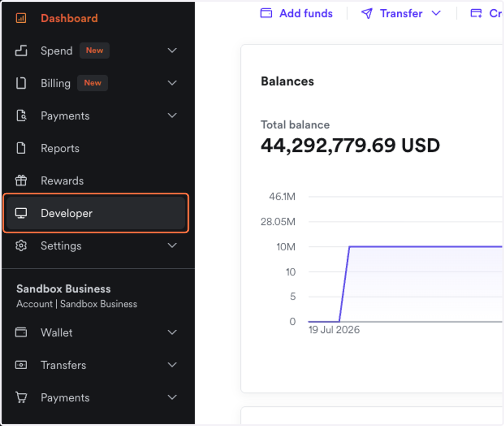Expand the Wallet chevron

172,332
